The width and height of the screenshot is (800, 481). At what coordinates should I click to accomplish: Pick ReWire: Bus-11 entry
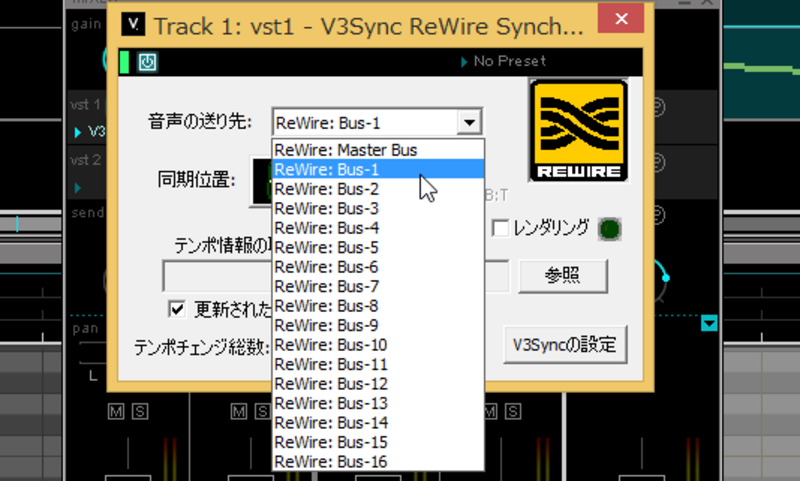pos(378,364)
